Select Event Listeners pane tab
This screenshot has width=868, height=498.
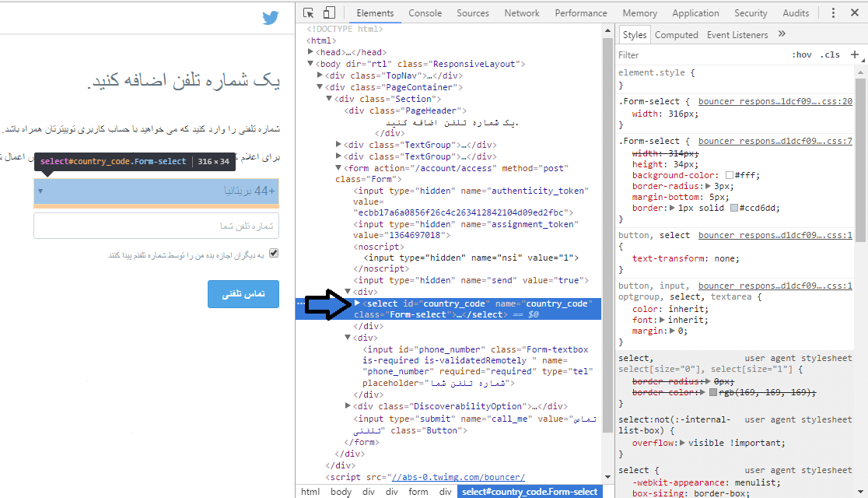pyautogui.click(x=737, y=35)
